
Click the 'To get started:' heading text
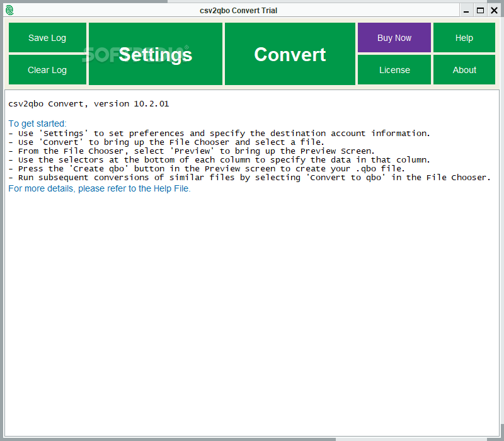[x=37, y=123]
